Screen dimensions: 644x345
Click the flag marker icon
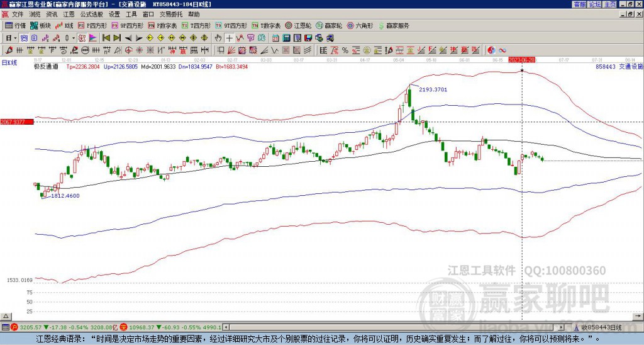tap(93, 38)
